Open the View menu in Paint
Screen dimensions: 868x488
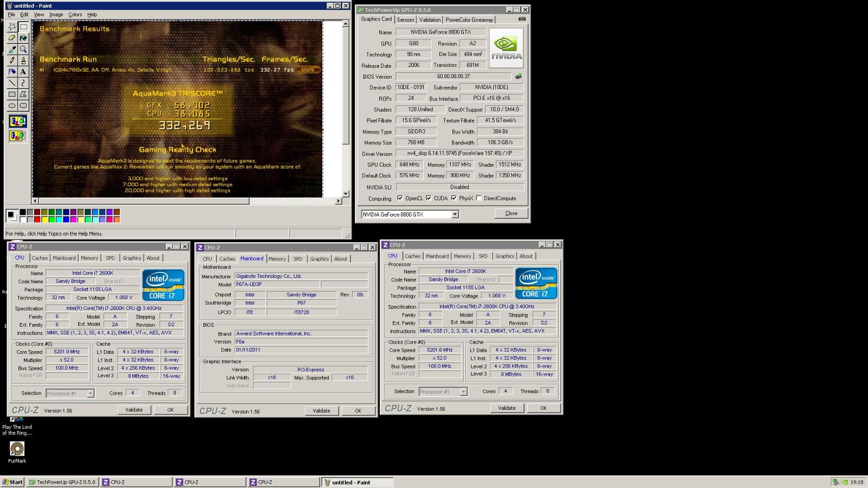(x=39, y=15)
